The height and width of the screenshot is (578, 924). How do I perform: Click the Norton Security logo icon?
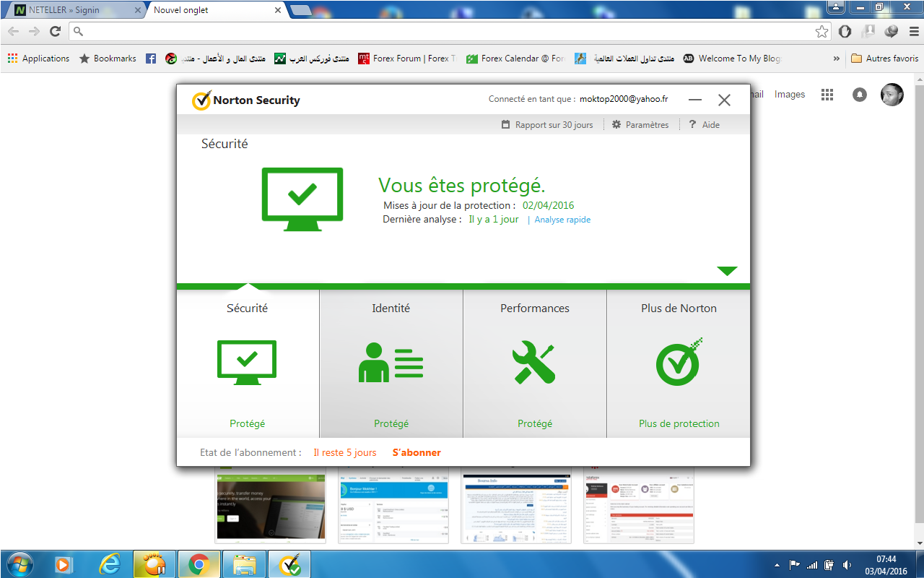(201, 100)
